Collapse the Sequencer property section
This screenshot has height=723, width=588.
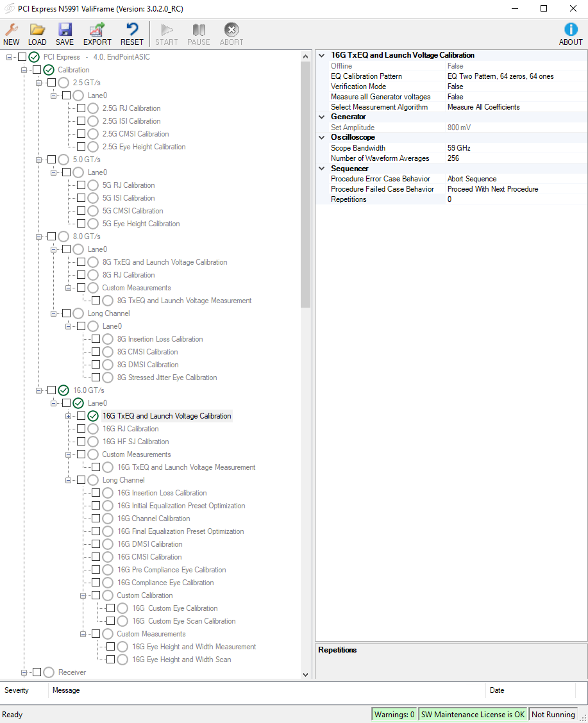tap(322, 169)
